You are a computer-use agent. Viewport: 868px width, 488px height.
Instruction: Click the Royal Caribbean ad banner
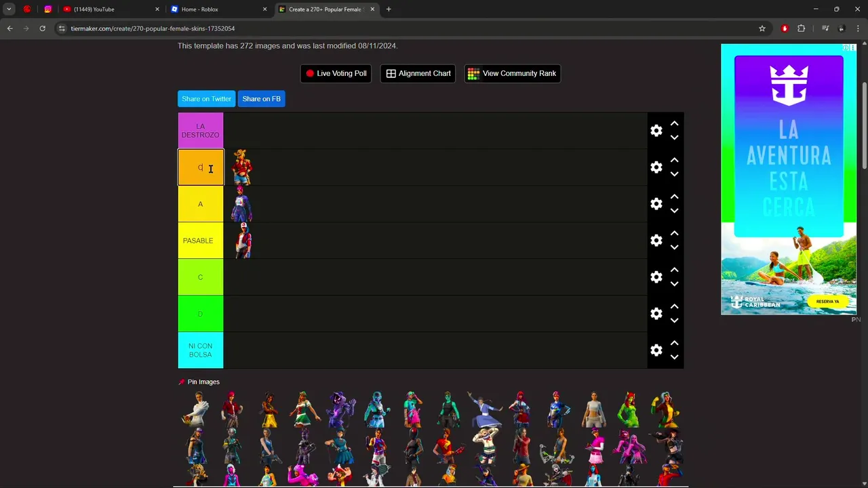(x=789, y=180)
